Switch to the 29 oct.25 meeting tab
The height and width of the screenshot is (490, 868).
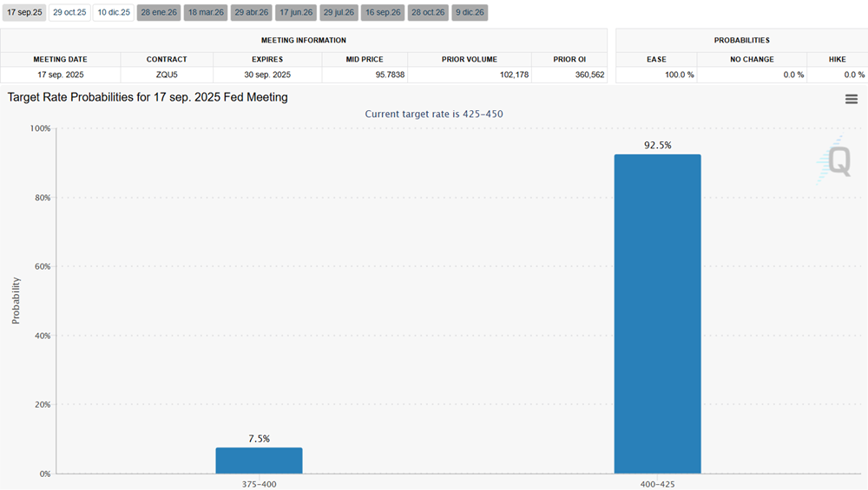pyautogui.click(x=69, y=13)
